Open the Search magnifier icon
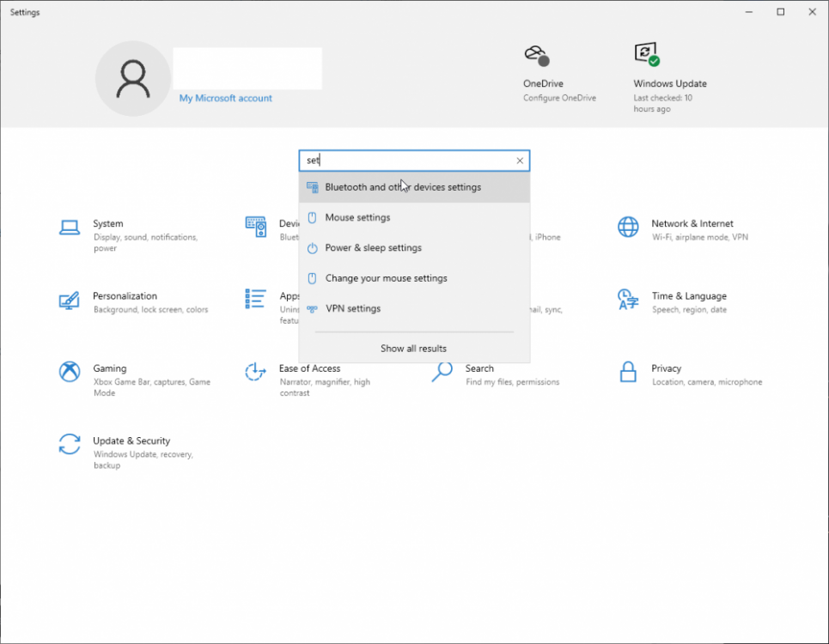This screenshot has width=829, height=644. click(442, 372)
